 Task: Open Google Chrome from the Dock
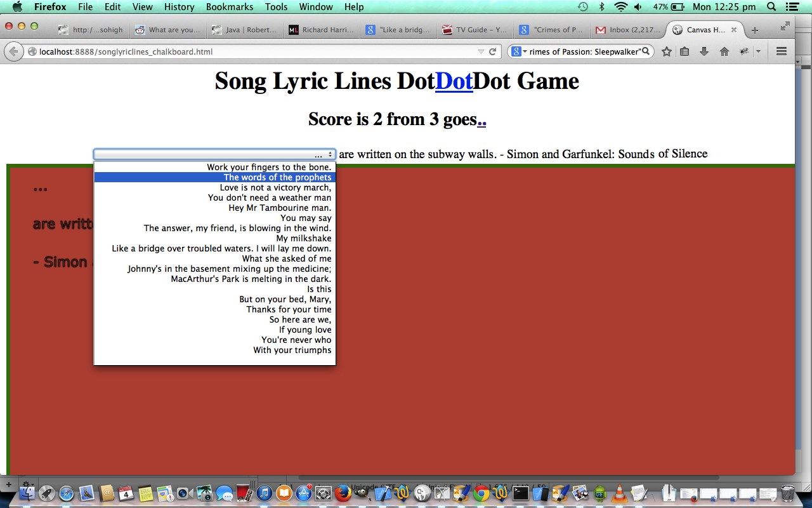pyautogui.click(x=481, y=493)
